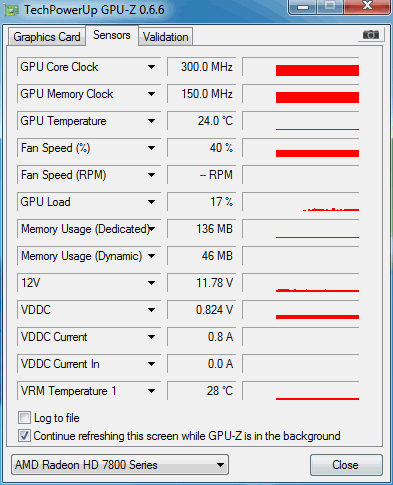Open the Fan Speed (%) dropdown
Image resolution: width=393 pixels, height=485 pixels.
[151, 148]
